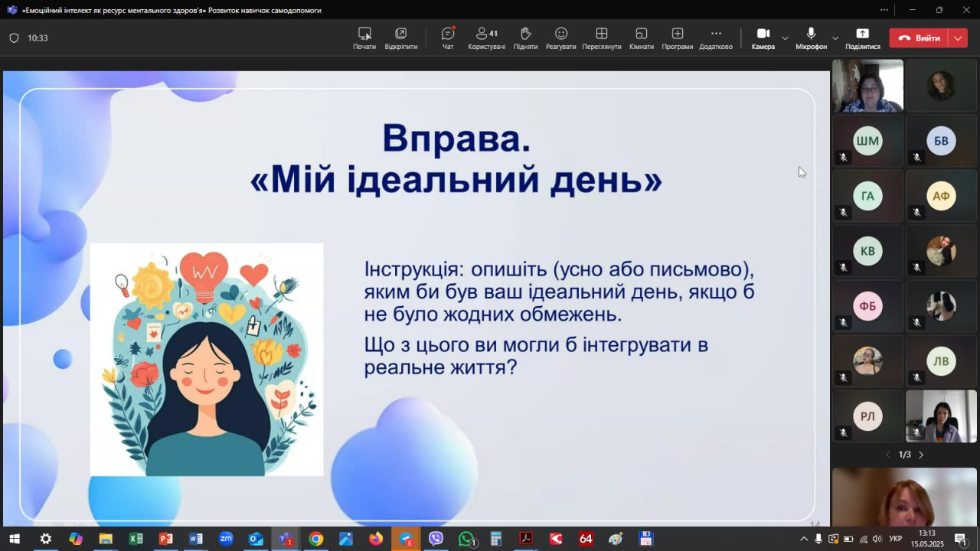The image size is (980, 551).
Task: Go to next participants page arrow
Action: tap(921, 455)
